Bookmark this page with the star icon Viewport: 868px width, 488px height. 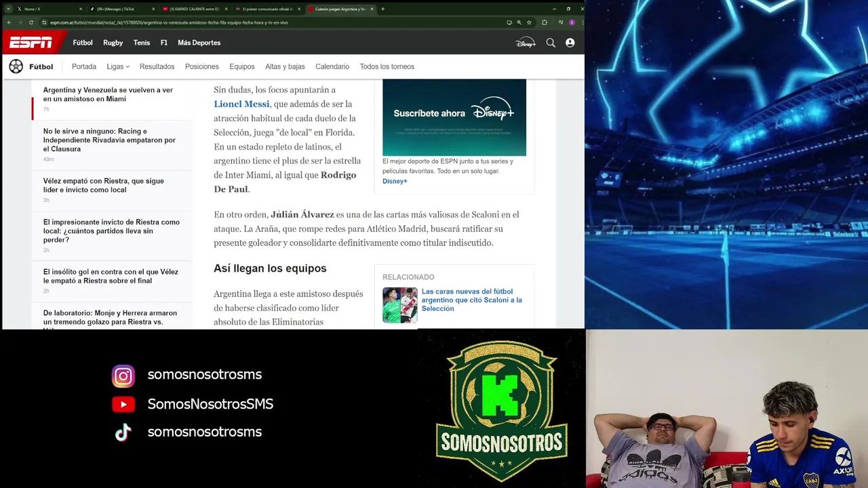pyautogui.click(x=529, y=22)
